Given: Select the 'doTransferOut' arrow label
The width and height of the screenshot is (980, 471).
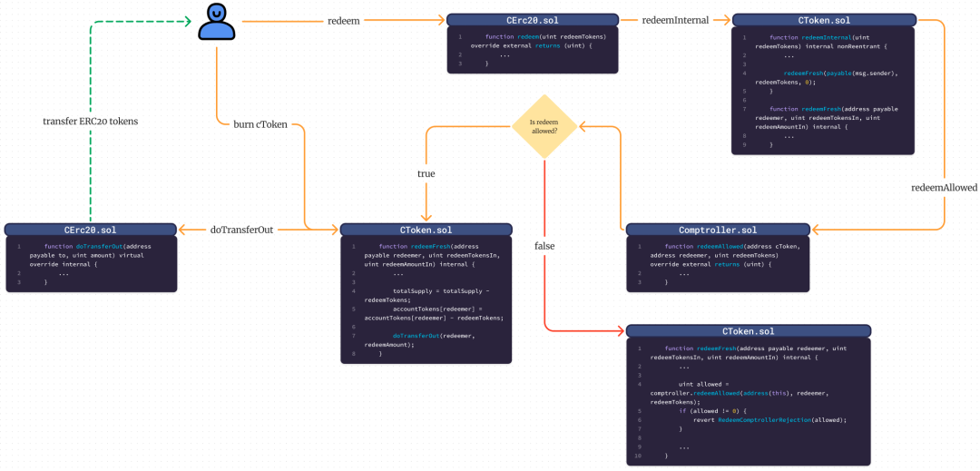Looking at the screenshot, I should pyautogui.click(x=242, y=230).
